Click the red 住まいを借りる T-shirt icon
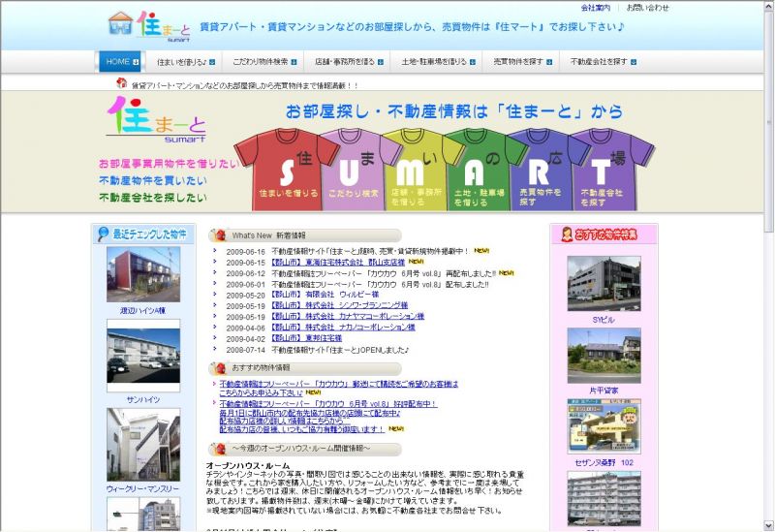Viewport: 775px width, 532px height. click(x=280, y=170)
